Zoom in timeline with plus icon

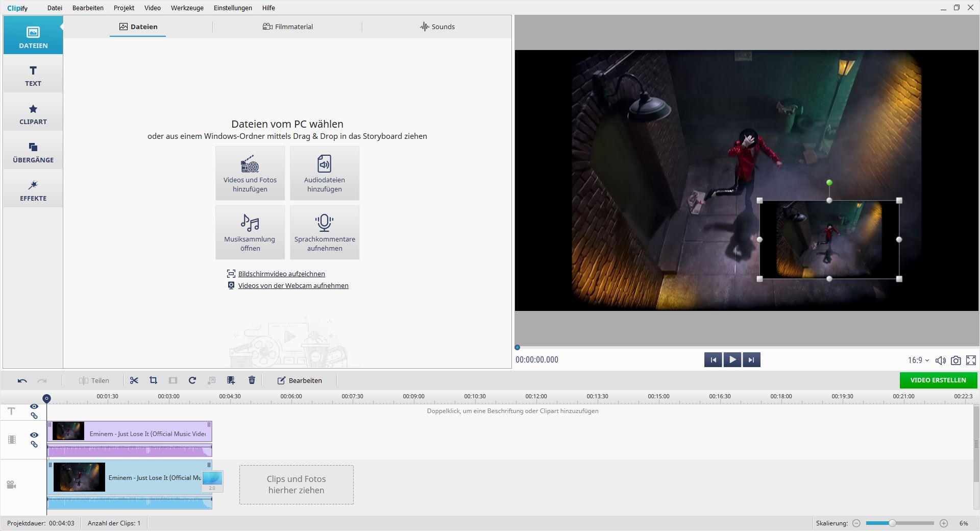[x=944, y=523]
